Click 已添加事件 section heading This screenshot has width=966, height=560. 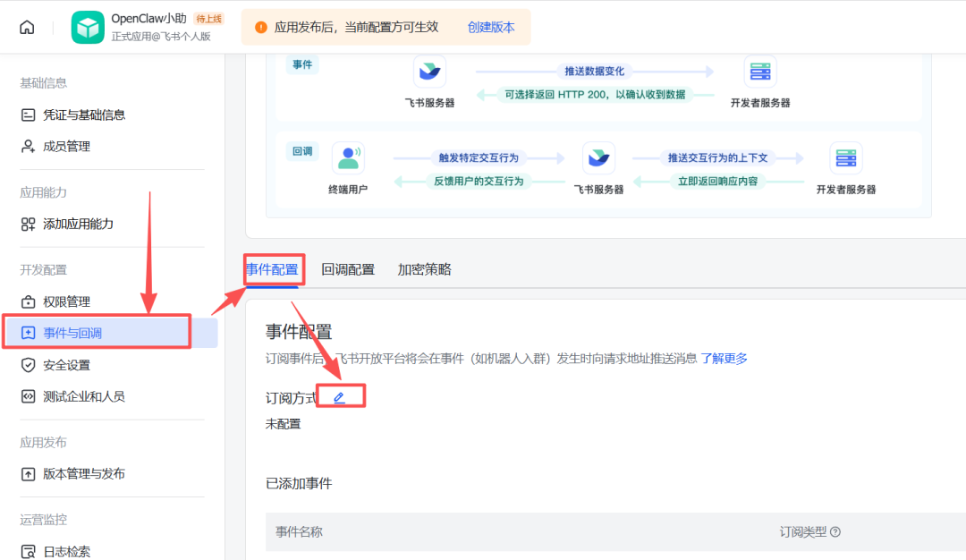pos(299,484)
